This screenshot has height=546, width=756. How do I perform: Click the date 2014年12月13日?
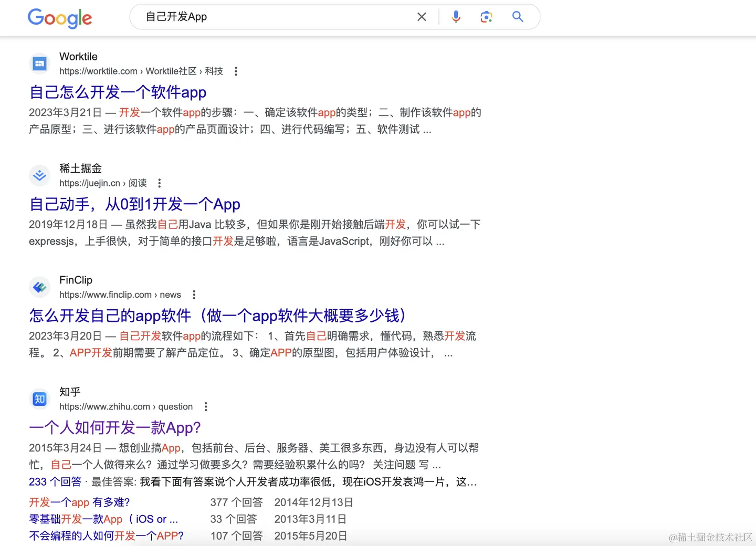click(x=313, y=502)
